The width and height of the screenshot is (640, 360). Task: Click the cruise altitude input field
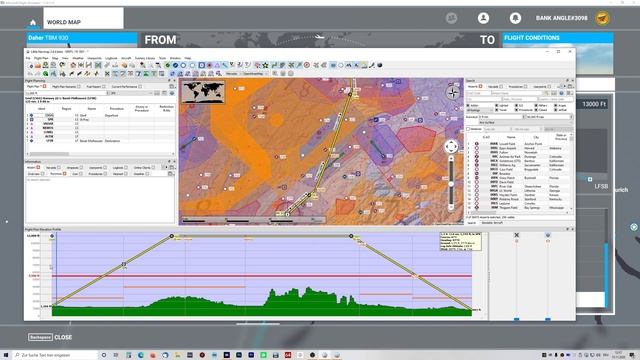(66, 93)
